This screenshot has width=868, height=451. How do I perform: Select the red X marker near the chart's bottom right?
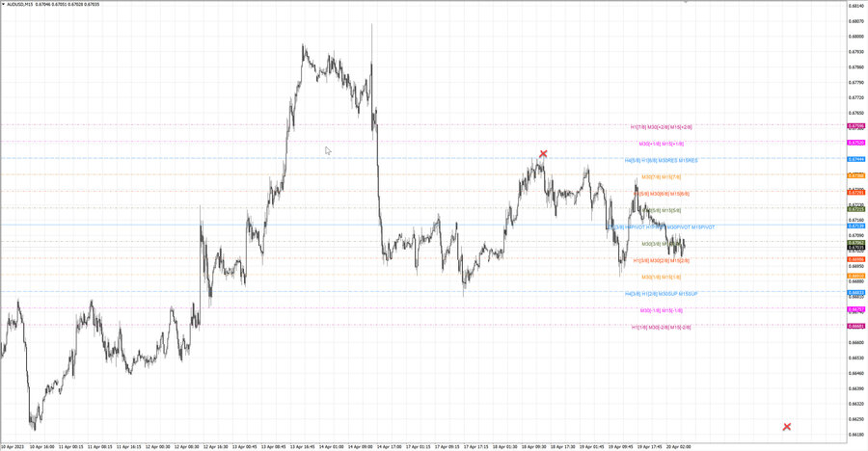coord(787,427)
